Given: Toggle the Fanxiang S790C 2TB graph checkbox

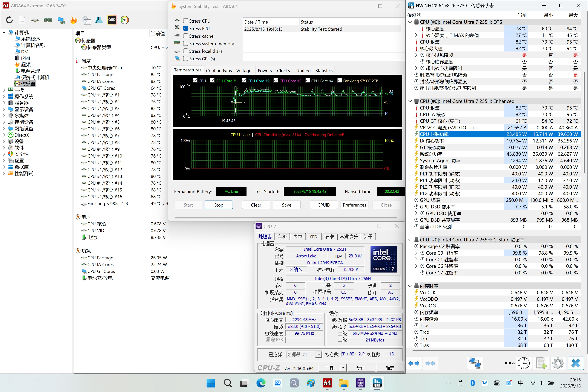Looking at the screenshot, I should [339, 80].
